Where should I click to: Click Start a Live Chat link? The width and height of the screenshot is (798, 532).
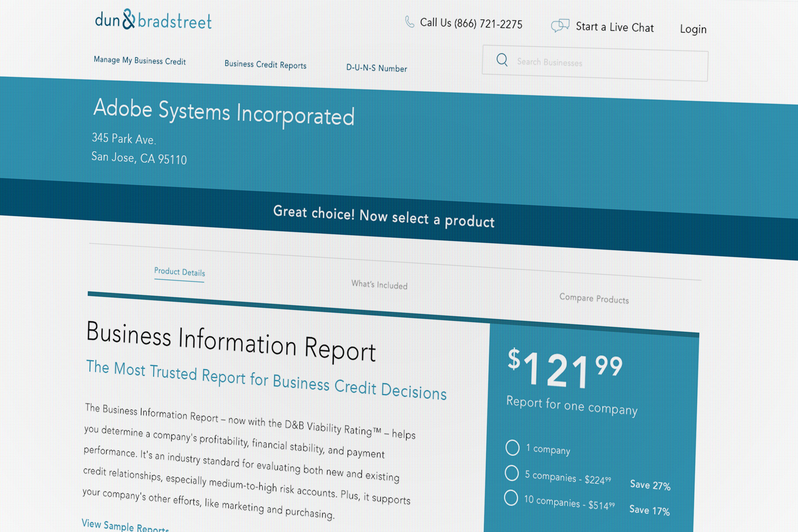[614, 27]
